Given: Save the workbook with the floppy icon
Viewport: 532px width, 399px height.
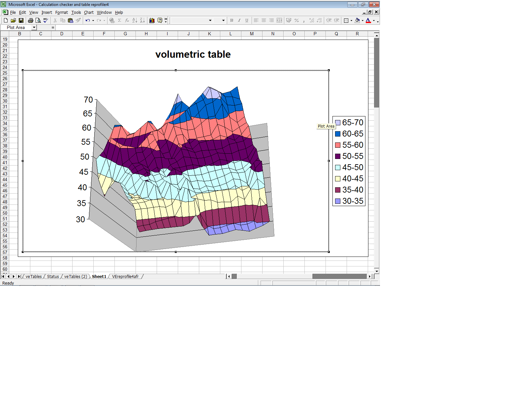Looking at the screenshot, I should [21, 20].
